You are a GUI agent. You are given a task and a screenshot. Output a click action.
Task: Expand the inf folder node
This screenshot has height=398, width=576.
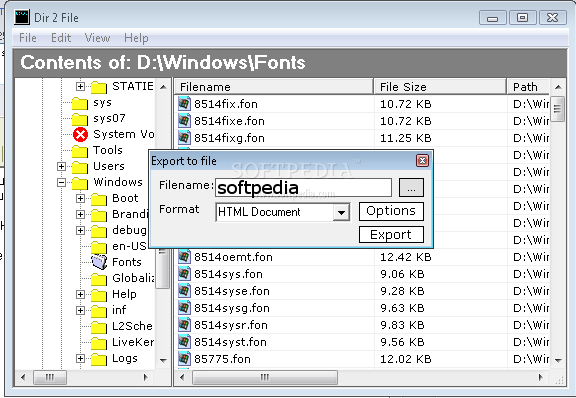click(80, 311)
